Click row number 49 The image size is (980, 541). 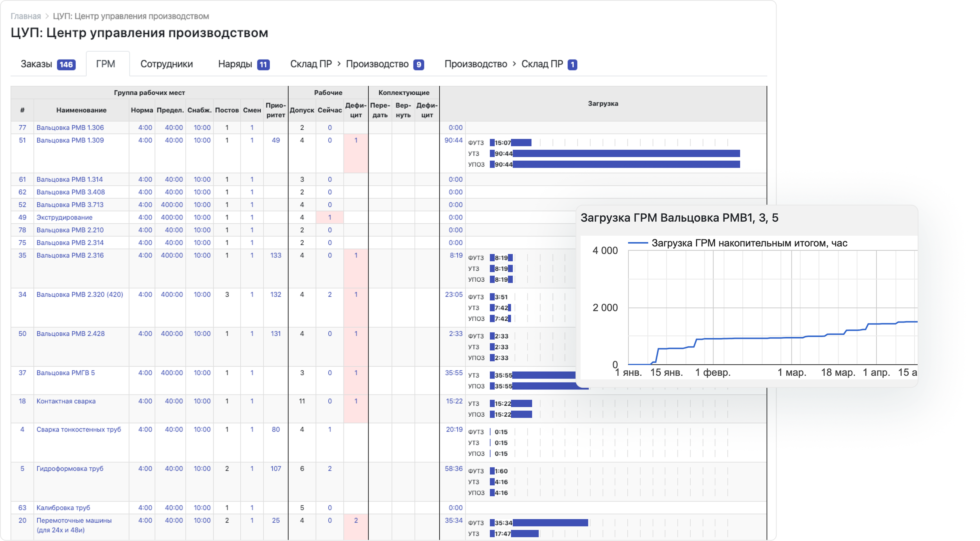22,217
